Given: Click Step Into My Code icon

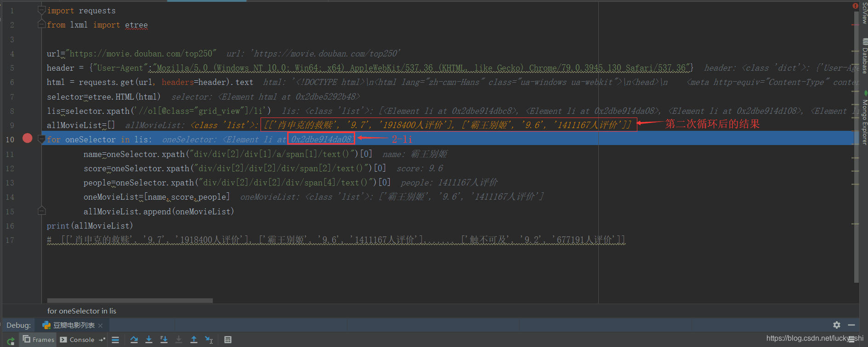Looking at the screenshot, I should [164, 340].
